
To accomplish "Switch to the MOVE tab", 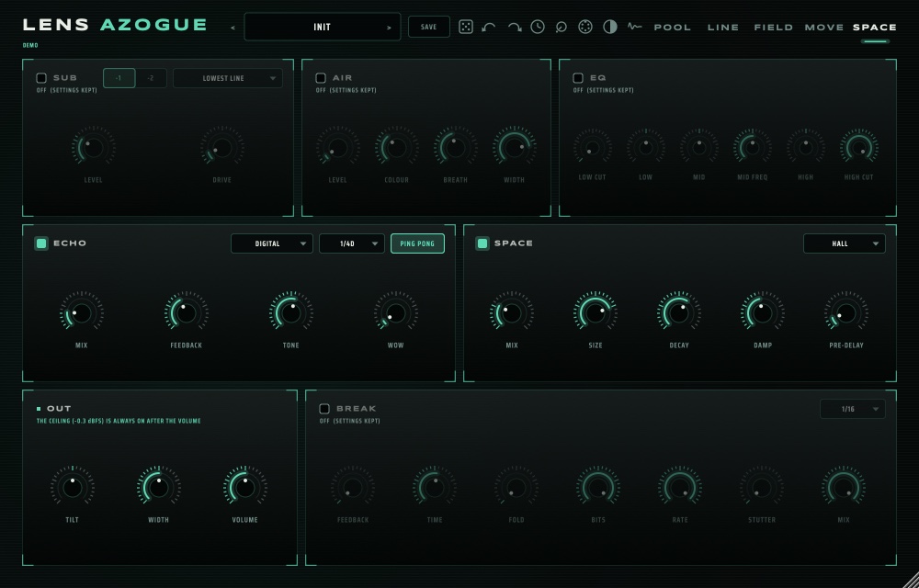I will point(824,27).
